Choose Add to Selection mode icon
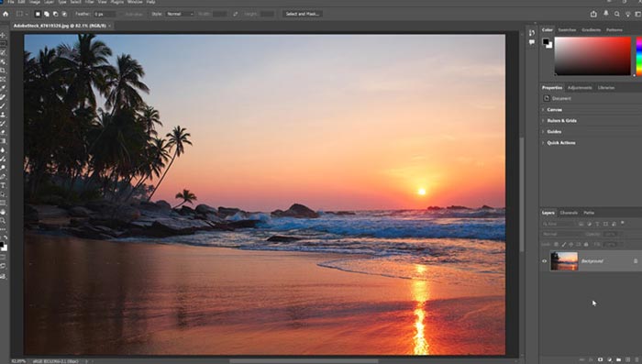642x364 pixels. pyautogui.click(x=47, y=14)
